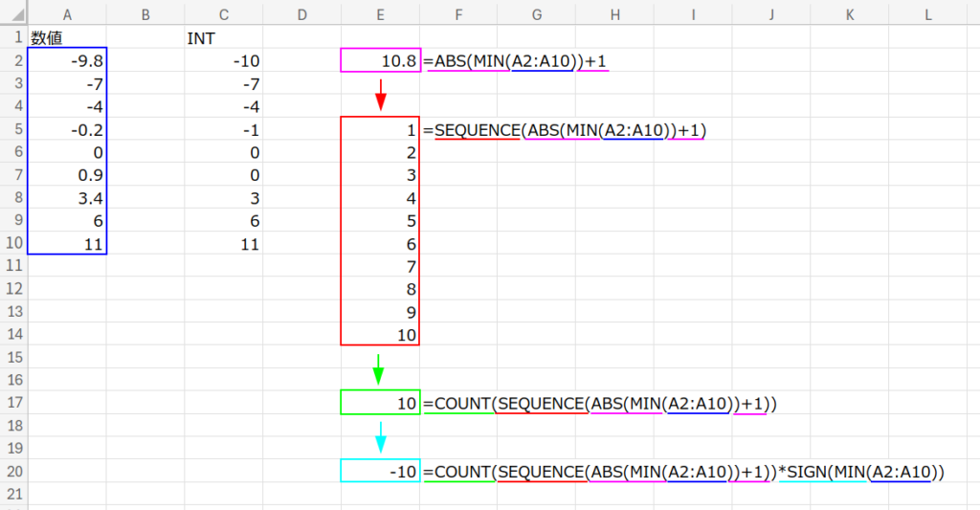The image size is (980, 510).
Task: Click the row 21 header
Action: point(13,494)
